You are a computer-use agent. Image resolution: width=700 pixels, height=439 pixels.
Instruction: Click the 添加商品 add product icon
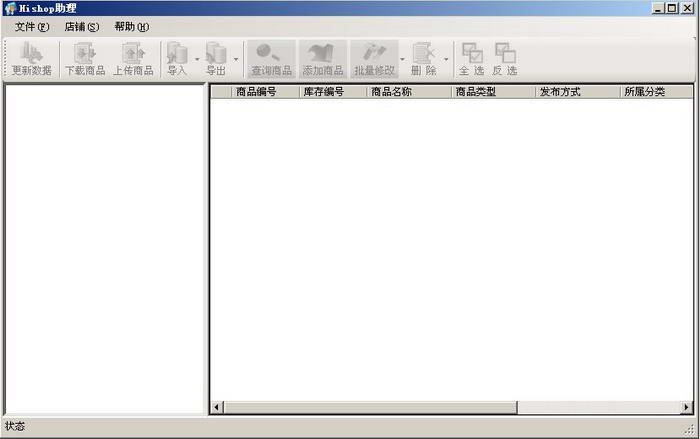pos(323,59)
